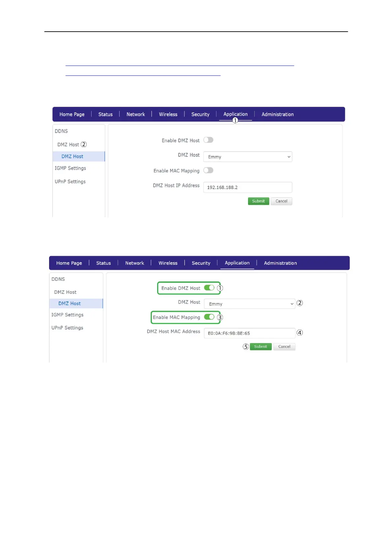Click the circled 1 marker under the Application tab
This screenshot has height=555, width=392.
[x=235, y=120]
